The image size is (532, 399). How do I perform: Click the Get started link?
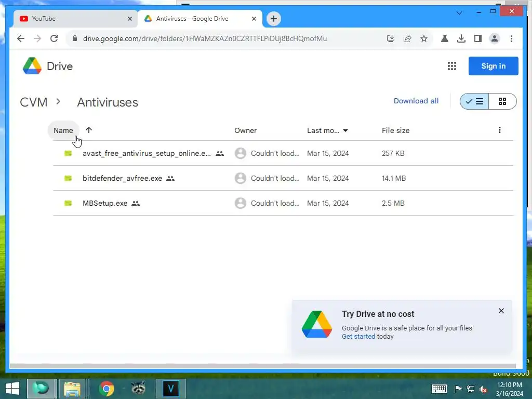pos(358,336)
